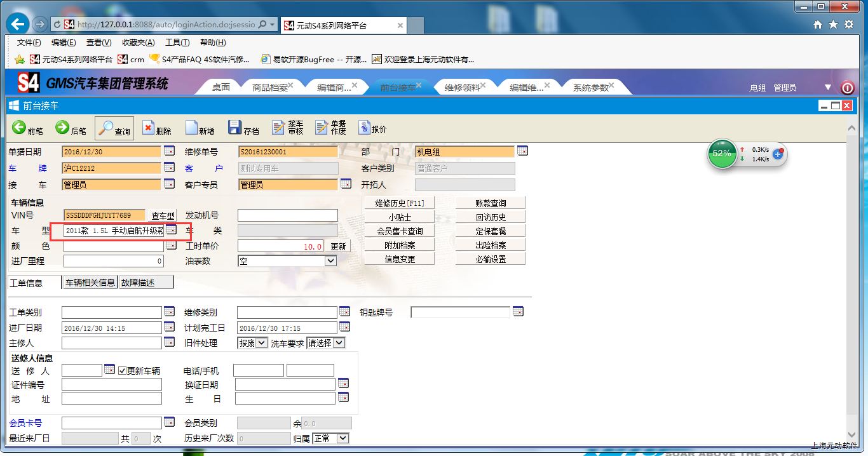Open the 洗车要求 dropdown list
Viewport: 868px width, 456px height.
coord(339,343)
